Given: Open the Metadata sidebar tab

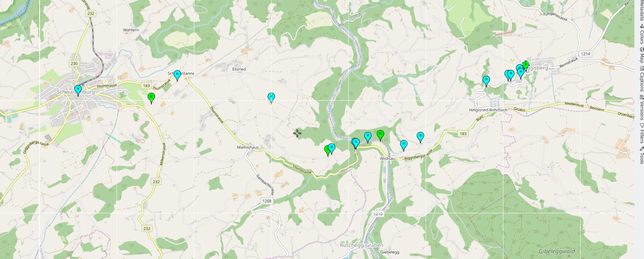Looking at the screenshot, I should 641,10.
